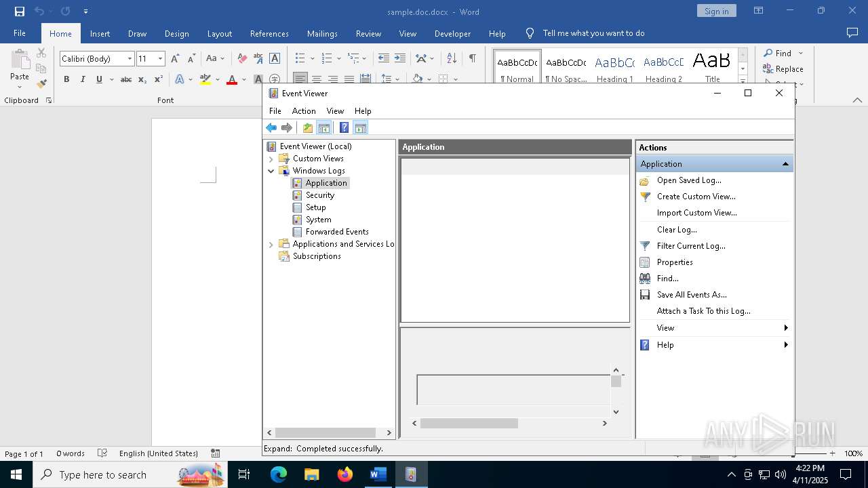Screen dimensions: 868x488
Task: Click Filter Current Log... action
Action: click(x=691, y=246)
